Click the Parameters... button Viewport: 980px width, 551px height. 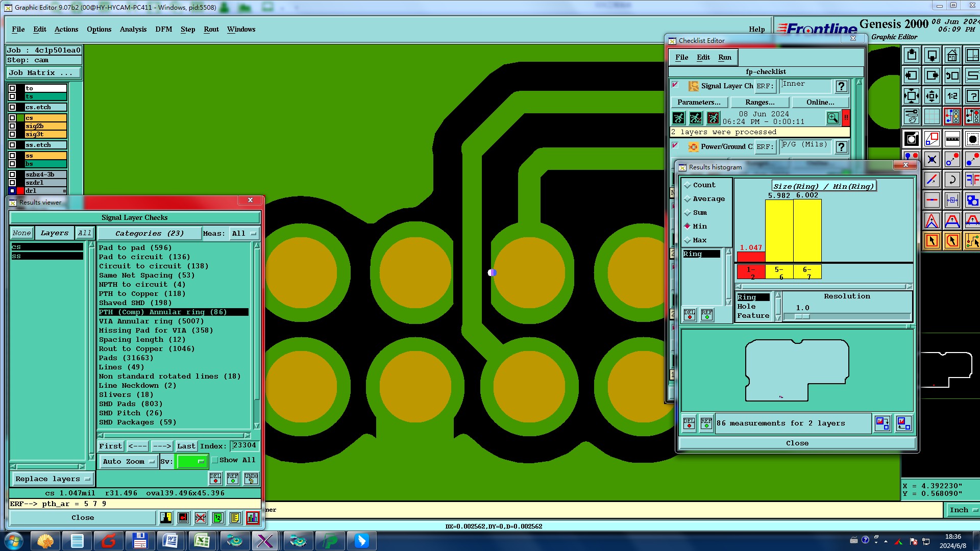point(699,103)
